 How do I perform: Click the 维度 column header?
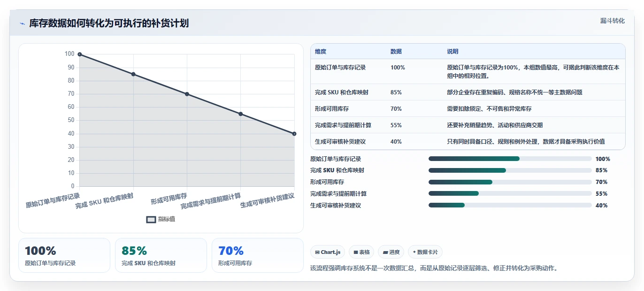pos(321,52)
